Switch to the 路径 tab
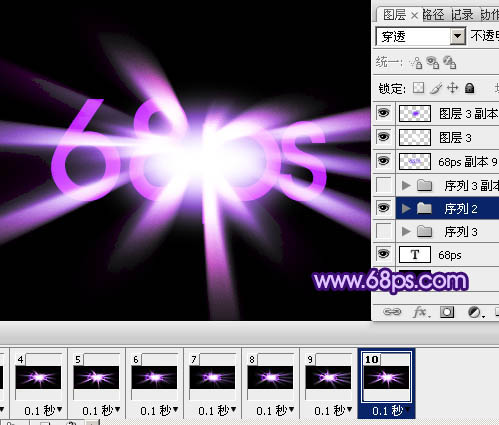The image size is (499, 425). coord(433,15)
